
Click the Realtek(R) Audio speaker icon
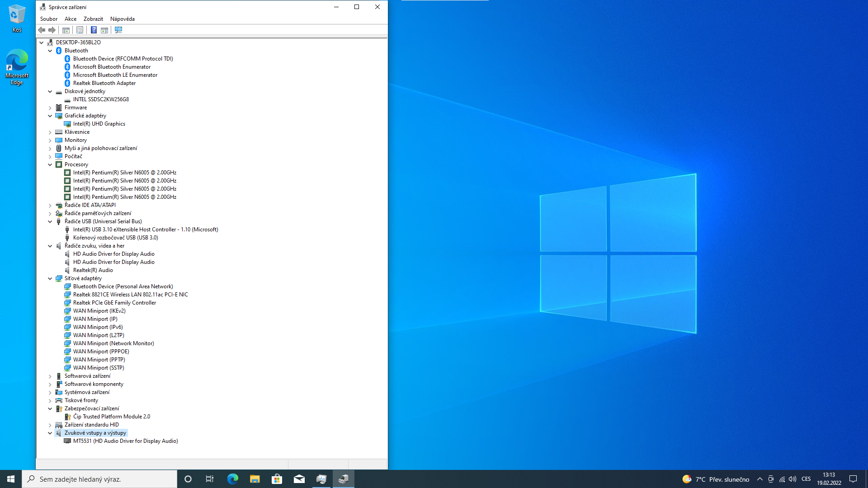tap(67, 270)
